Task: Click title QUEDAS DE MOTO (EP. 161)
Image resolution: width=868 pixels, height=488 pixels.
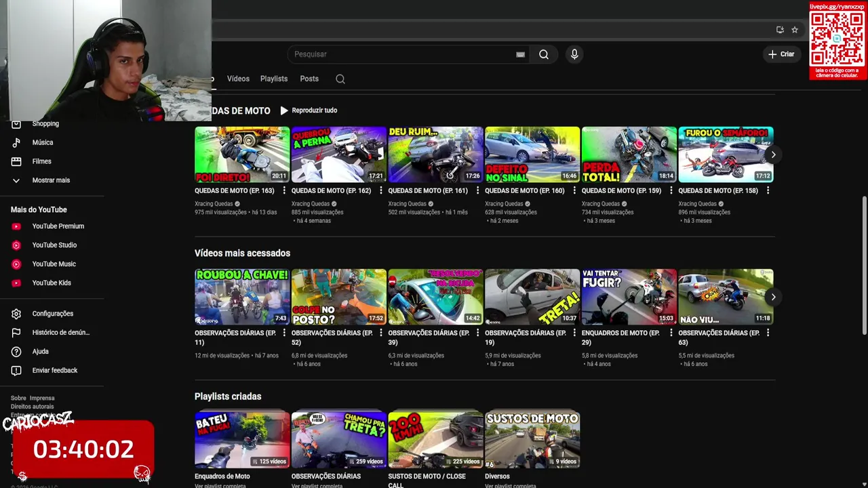Action: tap(428, 190)
